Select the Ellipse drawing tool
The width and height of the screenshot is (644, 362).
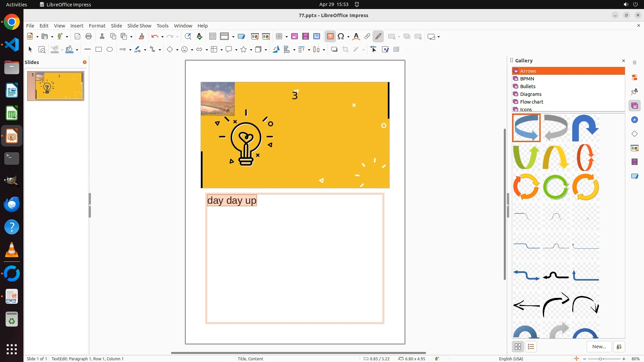coord(110,50)
